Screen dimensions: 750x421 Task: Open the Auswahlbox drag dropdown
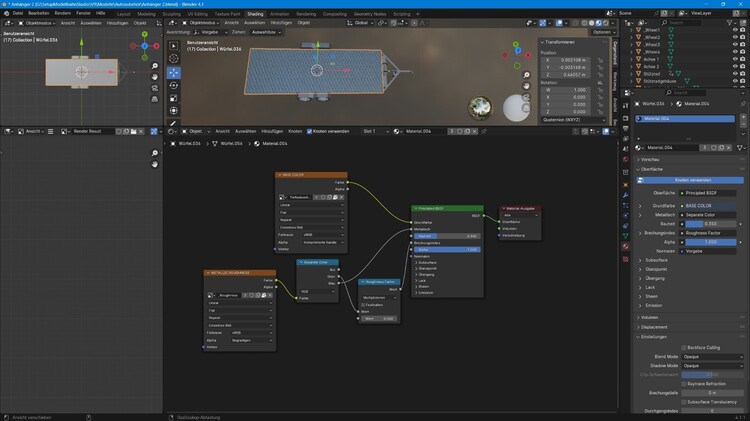[x=265, y=33]
